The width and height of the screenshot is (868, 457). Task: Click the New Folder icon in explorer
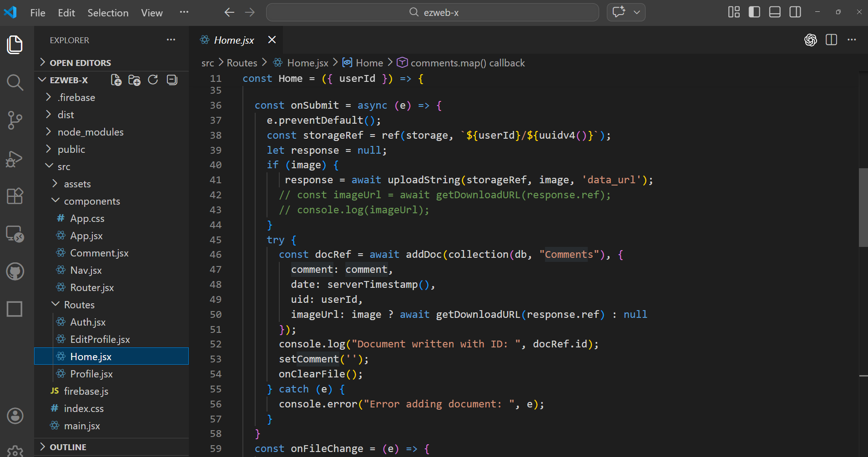coord(134,80)
